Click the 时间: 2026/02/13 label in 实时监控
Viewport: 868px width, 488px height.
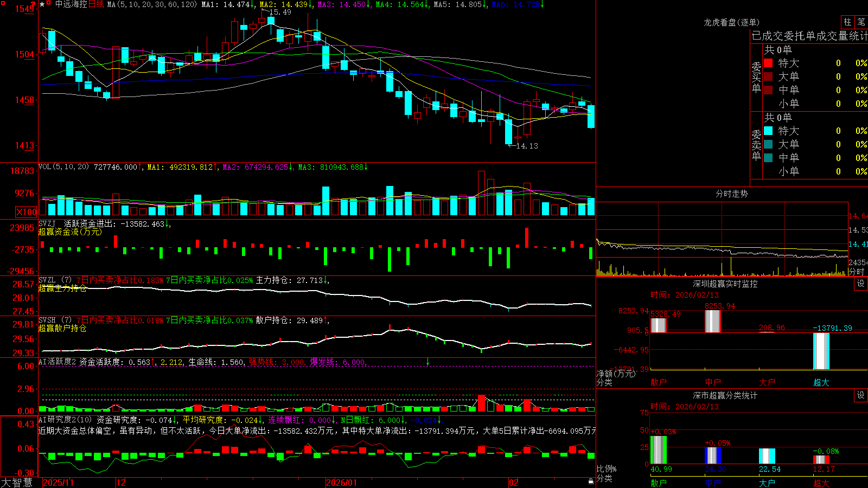click(x=685, y=295)
